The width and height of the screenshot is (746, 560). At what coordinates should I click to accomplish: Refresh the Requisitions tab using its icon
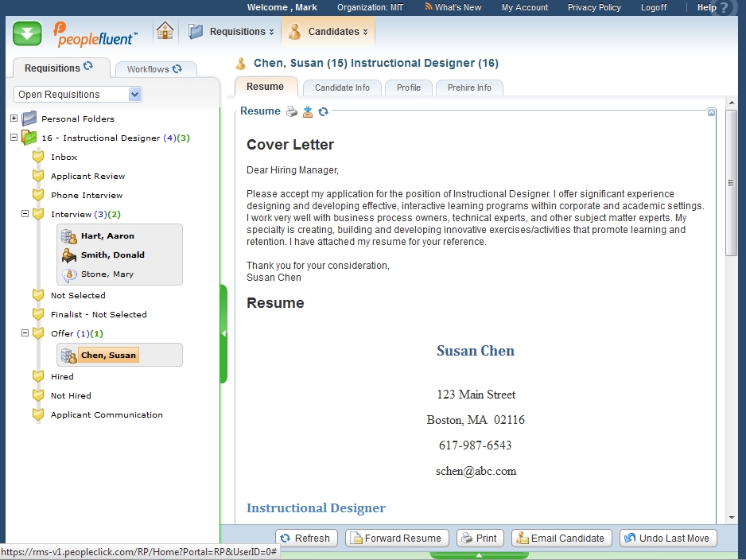tap(88, 67)
